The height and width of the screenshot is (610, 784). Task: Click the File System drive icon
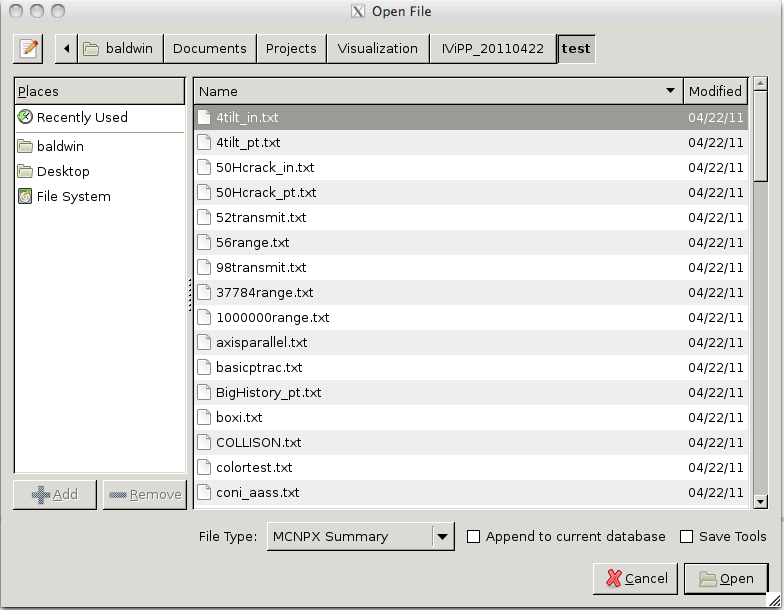coord(24,196)
